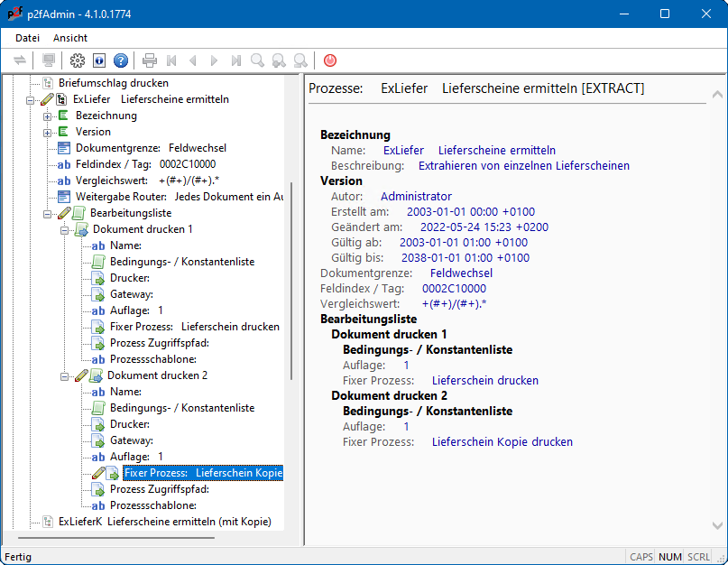The width and height of the screenshot is (728, 565).
Task: Click the monitor icon in toolbar
Action: point(49,60)
